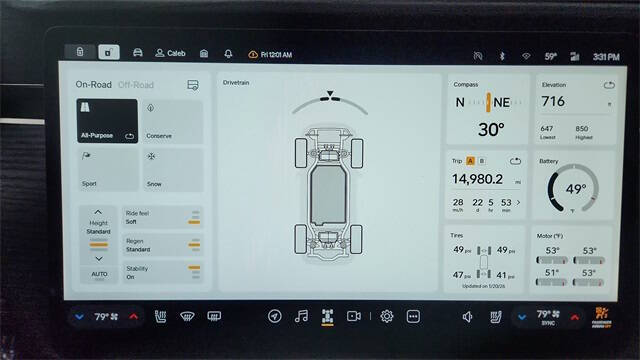Tap the trip distance 14,980.2 mi

pyautogui.click(x=486, y=179)
